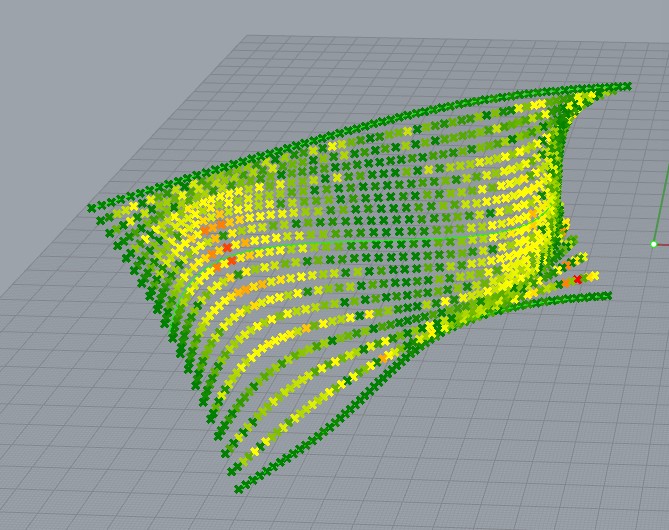669x530 pixels.
Task: Select the white origin point of the axes
Action: (654, 244)
